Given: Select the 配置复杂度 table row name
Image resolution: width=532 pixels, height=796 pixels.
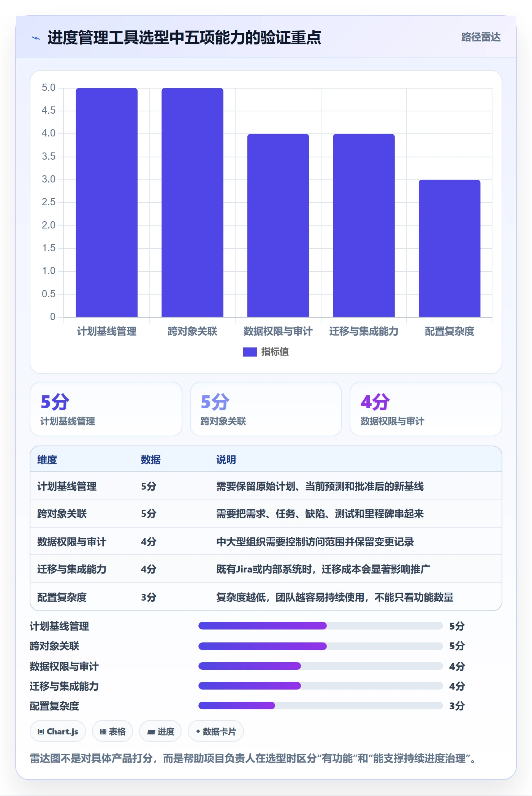Looking at the screenshot, I should [x=62, y=597].
